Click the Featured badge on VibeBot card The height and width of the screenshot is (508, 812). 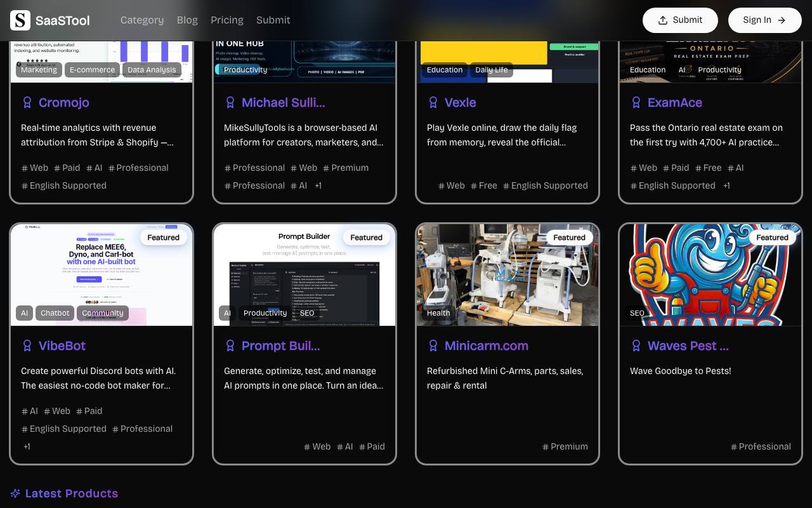pyautogui.click(x=164, y=237)
